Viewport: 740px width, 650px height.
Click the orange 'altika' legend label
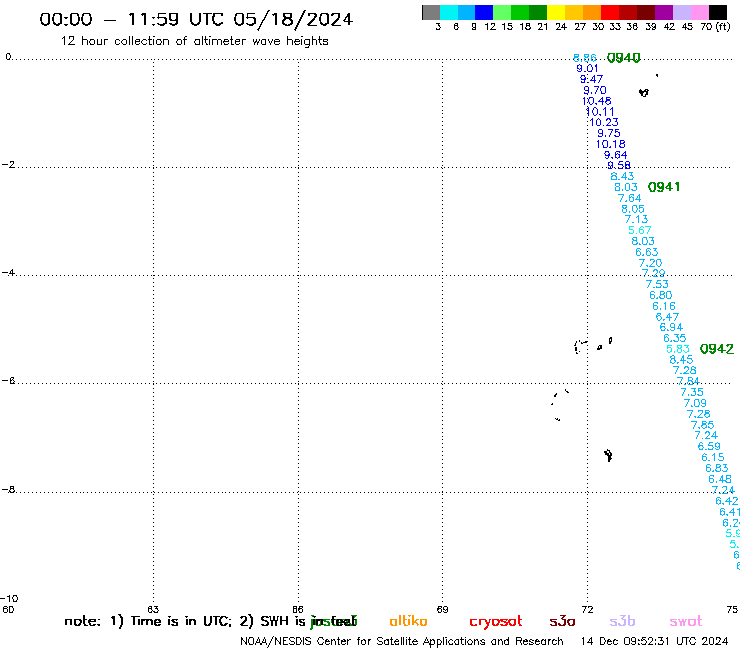point(408,621)
